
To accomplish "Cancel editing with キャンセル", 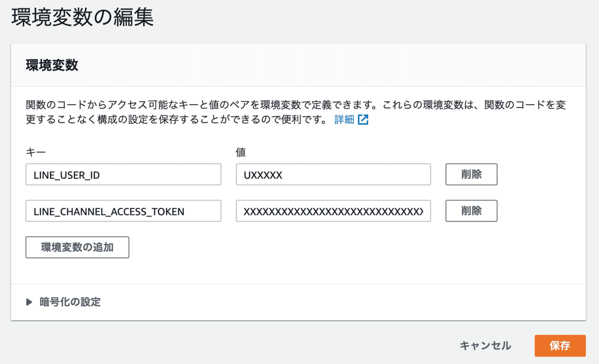I will (485, 346).
